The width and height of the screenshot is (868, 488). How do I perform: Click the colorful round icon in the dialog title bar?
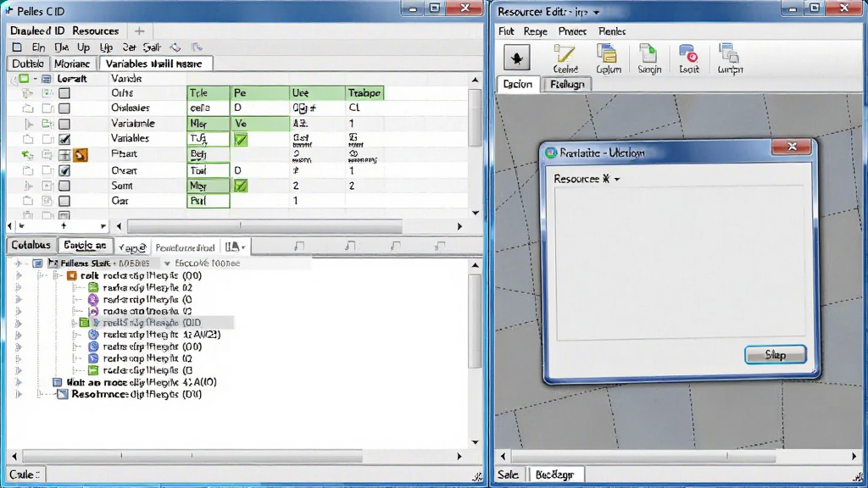coord(551,152)
